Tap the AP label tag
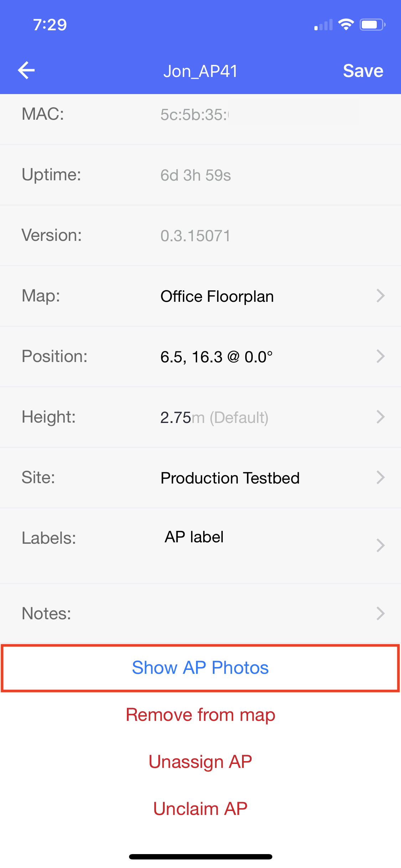Image resolution: width=401 pixels, height=868 pixels. [x=194, y=537]
